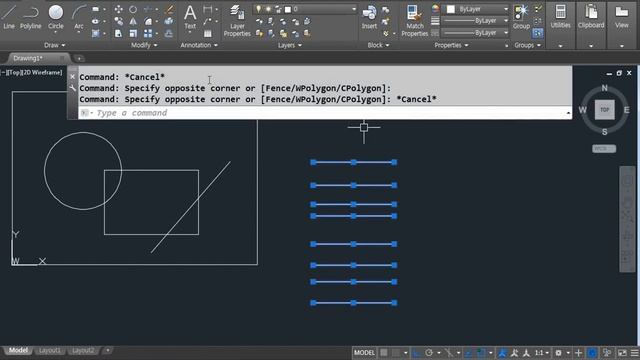
Task: Click the MODEL space button
Action: (x=364, y=353)
